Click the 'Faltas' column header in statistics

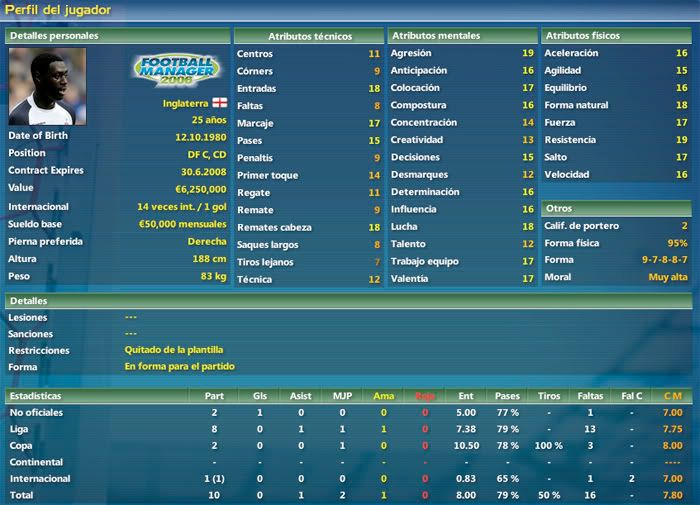590,396
